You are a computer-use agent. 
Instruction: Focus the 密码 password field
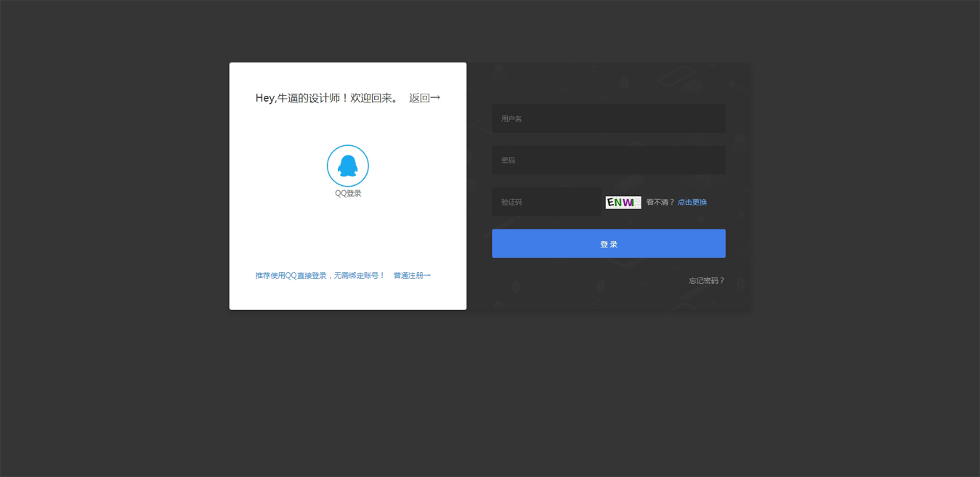608,160
